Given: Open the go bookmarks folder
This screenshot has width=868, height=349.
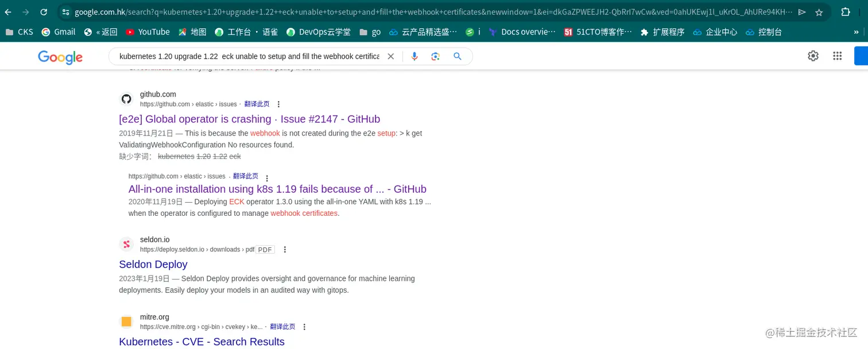Looking at the screenshot, I should coord(370,32).
